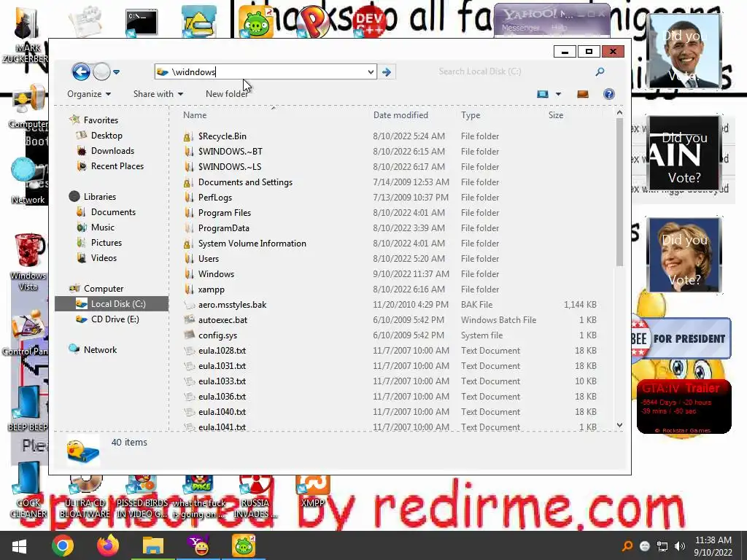Sort by the Size column header
Viewport: 747px width, 560px height.
point(555,114)
